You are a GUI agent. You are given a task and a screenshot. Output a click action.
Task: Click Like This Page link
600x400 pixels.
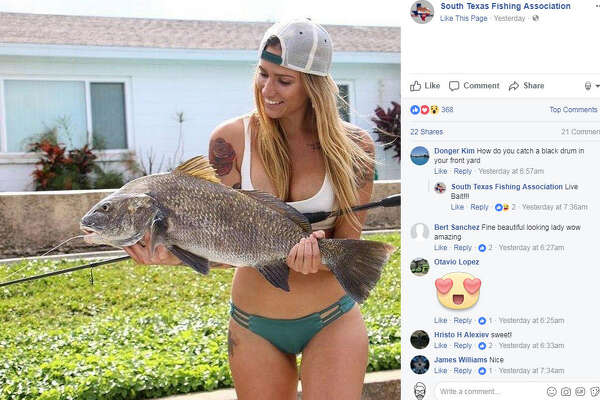[x=464, y=18]
